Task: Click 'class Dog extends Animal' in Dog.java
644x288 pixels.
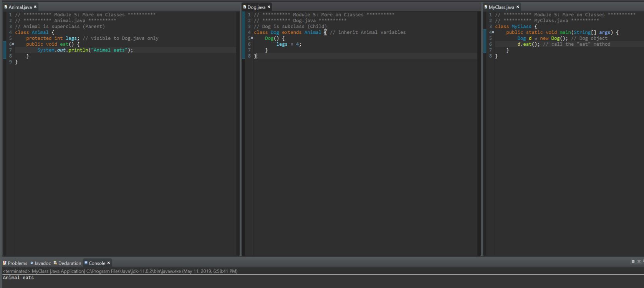Action: click(287, 32)
